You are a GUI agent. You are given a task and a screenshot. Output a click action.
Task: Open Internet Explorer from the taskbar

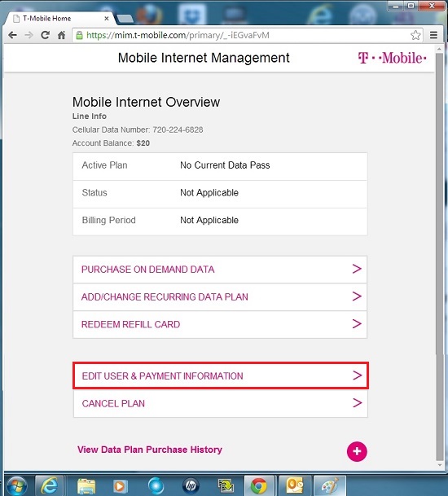point(50,485)
